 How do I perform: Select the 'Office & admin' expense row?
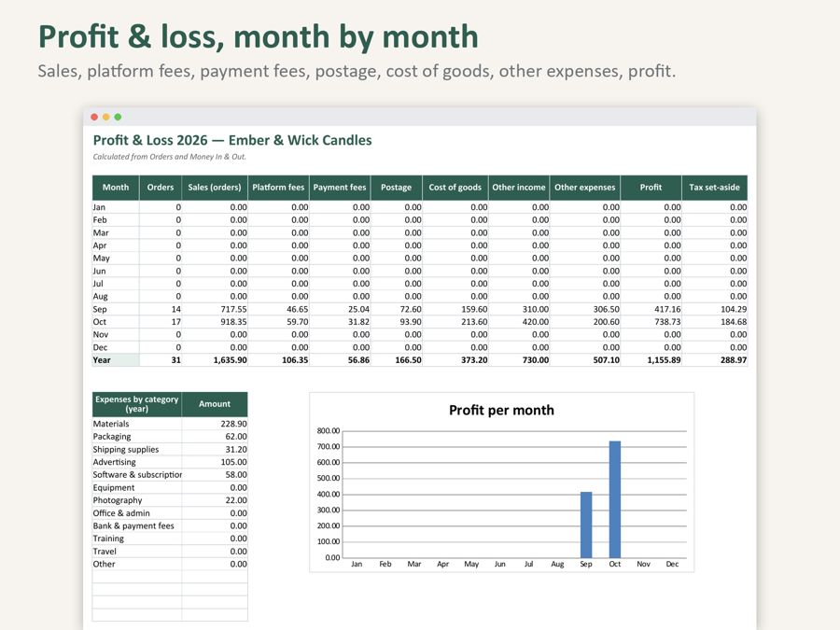pyautogui.click(x=170, y=513)
